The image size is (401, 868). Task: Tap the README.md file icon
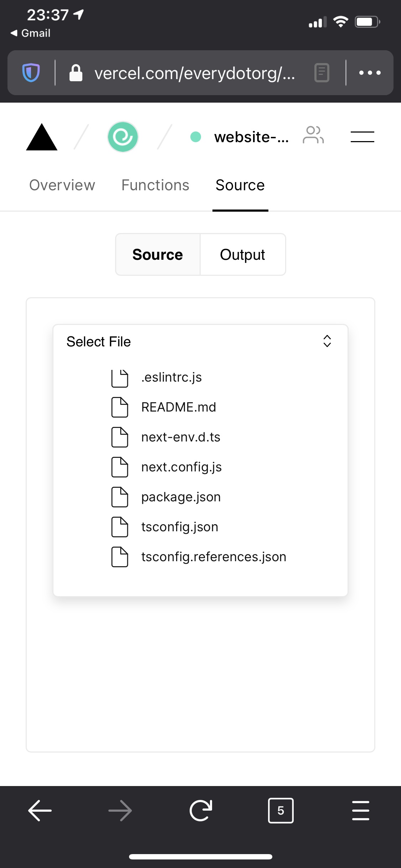(x=120, y=407)
